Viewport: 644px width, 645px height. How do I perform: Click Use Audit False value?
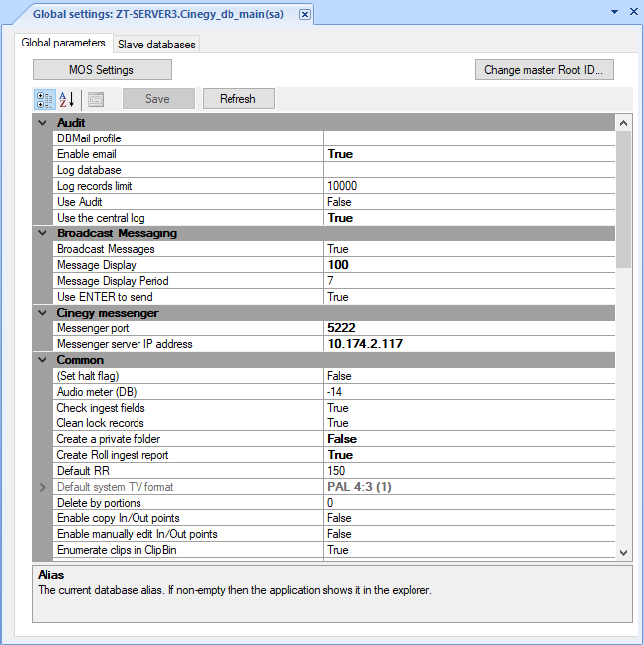point(339,202)
